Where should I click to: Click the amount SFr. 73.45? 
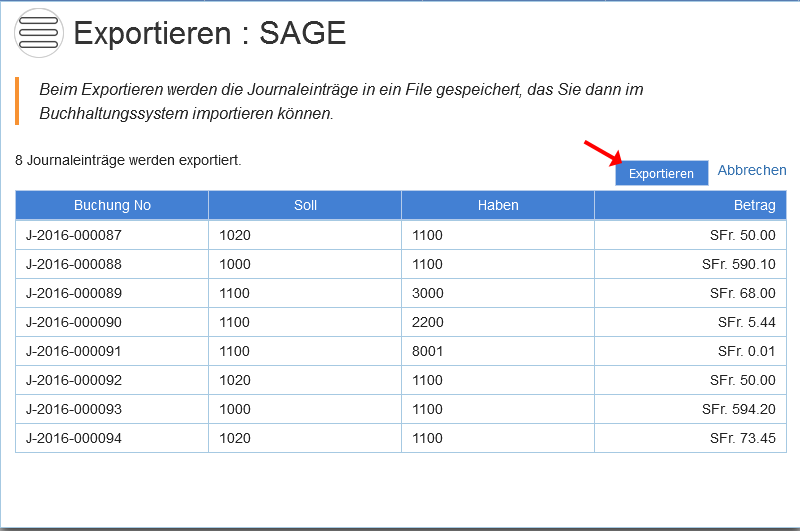pyautogui.click(x=742, y=438)
